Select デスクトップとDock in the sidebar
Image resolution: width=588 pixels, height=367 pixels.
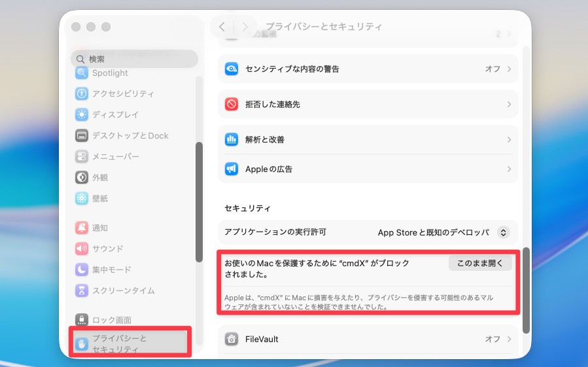pos(133,135)
